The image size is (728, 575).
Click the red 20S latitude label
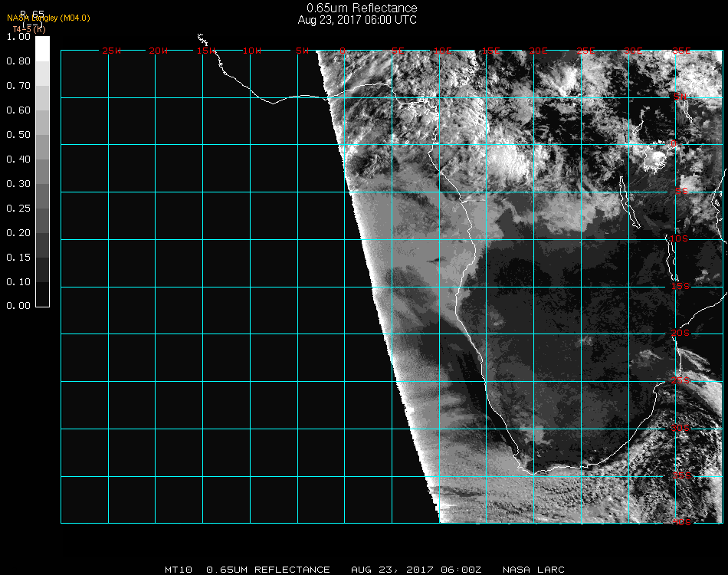[x=680, y=333]
